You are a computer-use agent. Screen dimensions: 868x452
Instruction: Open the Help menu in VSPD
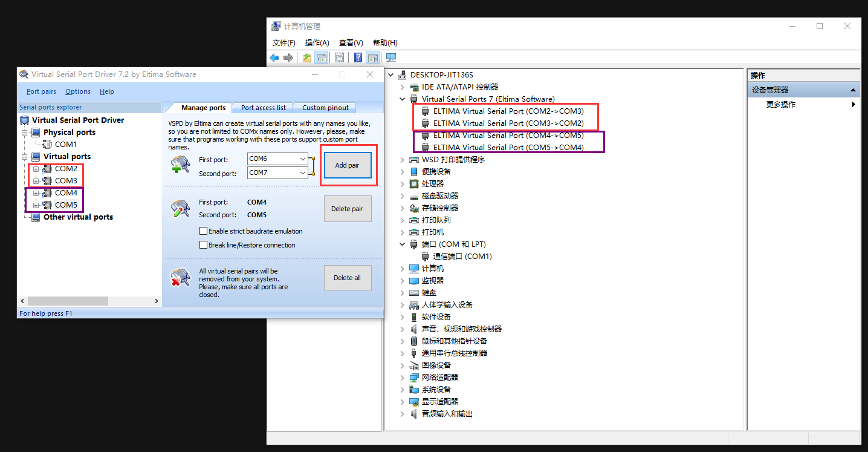[x=107, y=91]
